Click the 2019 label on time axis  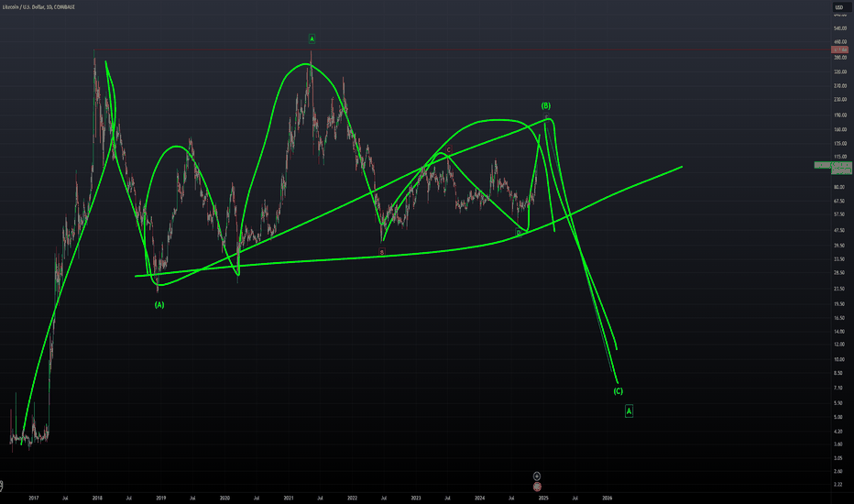point(161,498)
